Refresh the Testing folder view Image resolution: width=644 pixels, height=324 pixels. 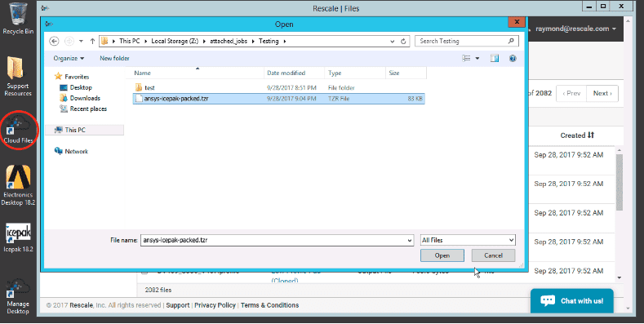(x=403, y=41)
